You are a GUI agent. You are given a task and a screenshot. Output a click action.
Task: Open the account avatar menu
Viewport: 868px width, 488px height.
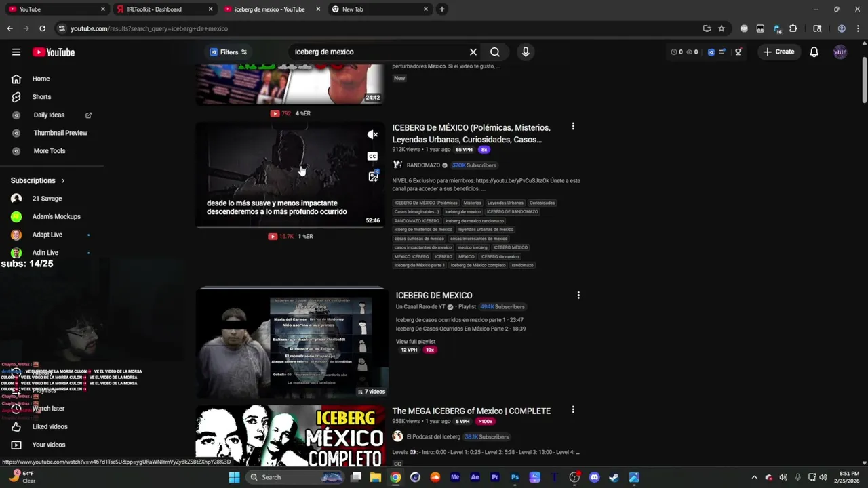pos(840,52)
